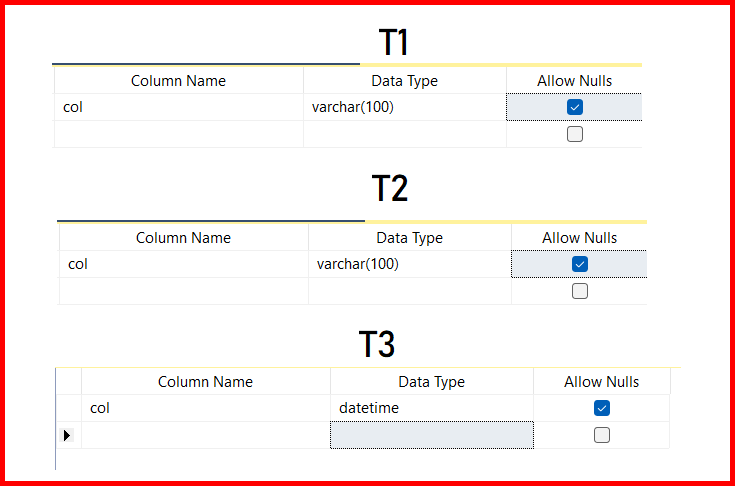Click T1 Column Name header

[178, 81]
